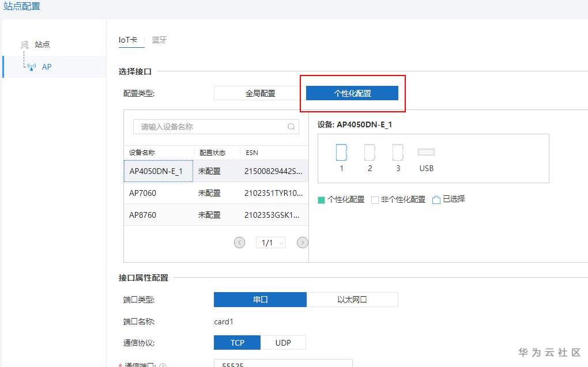The height and width of the screenshot is (367, 588).
Task: Select IoT card slot 1 icon
Action: [341, 152]
